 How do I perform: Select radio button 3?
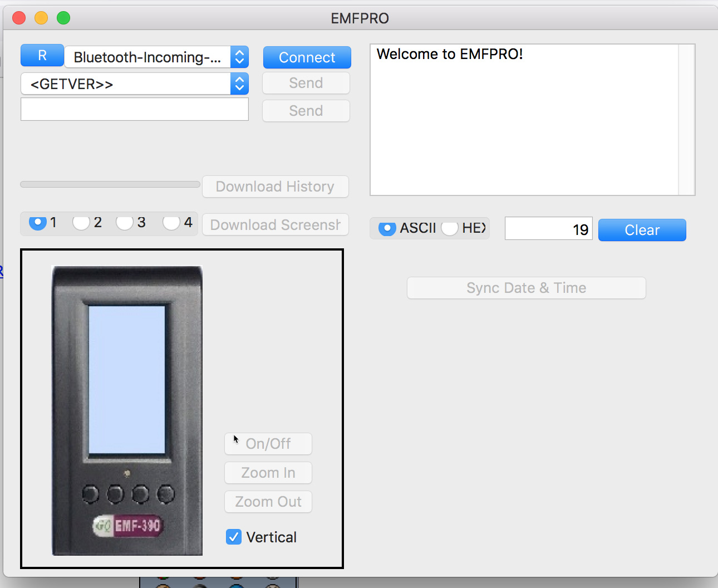tap(125, 223)
